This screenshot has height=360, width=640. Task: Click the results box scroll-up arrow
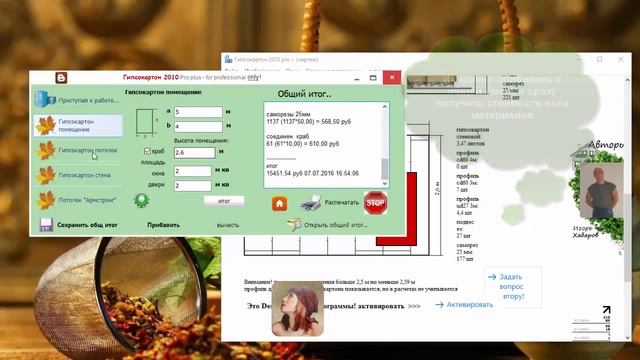tap(384, 107)
